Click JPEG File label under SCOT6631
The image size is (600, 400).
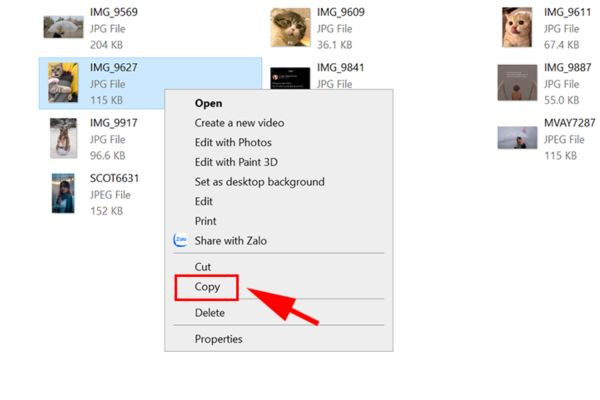point(110,195)
